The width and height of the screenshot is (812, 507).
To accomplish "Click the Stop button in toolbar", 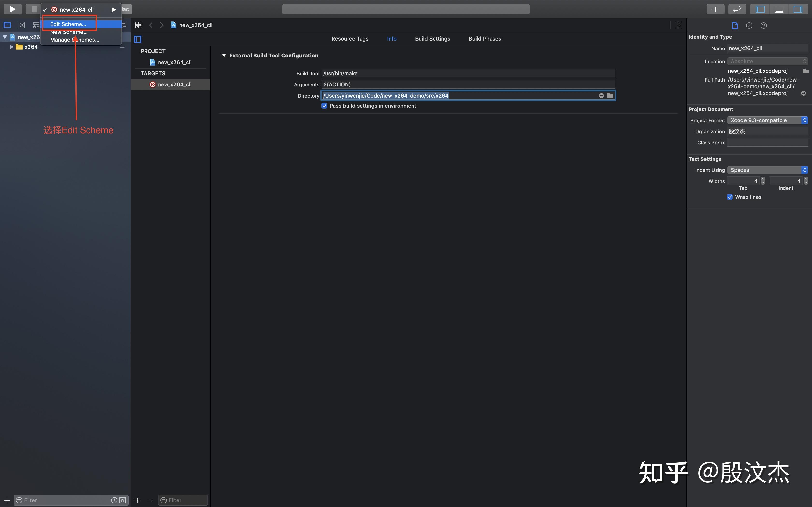I will tap(34, 9).
